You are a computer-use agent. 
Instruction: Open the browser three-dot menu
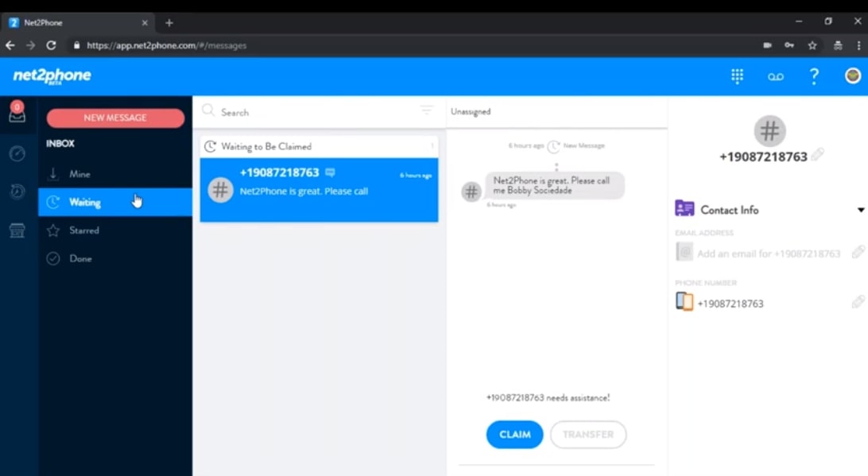tap(858, 45)
